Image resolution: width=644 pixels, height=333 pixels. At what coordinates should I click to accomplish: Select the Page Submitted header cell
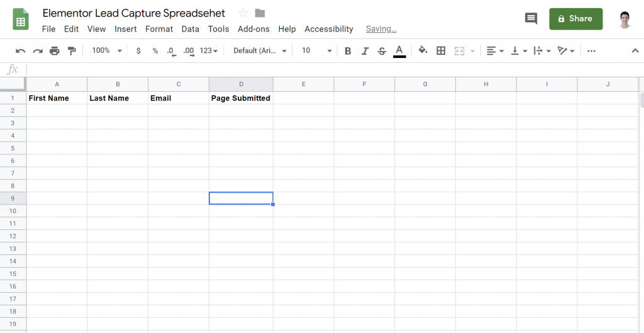click(x=241, y=98)
